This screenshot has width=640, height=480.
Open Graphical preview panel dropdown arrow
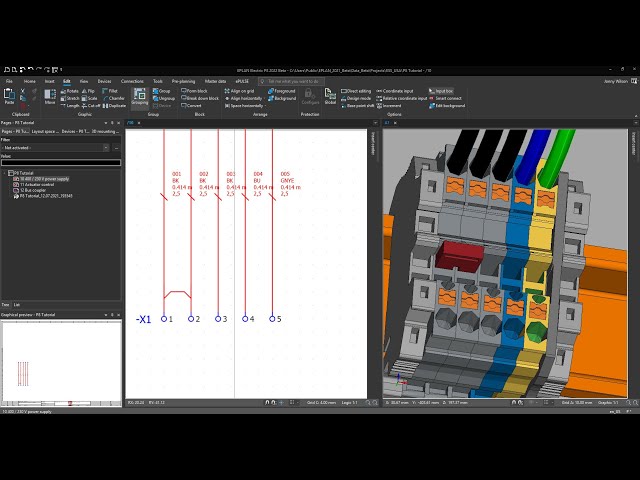click(x=106, y=315)
